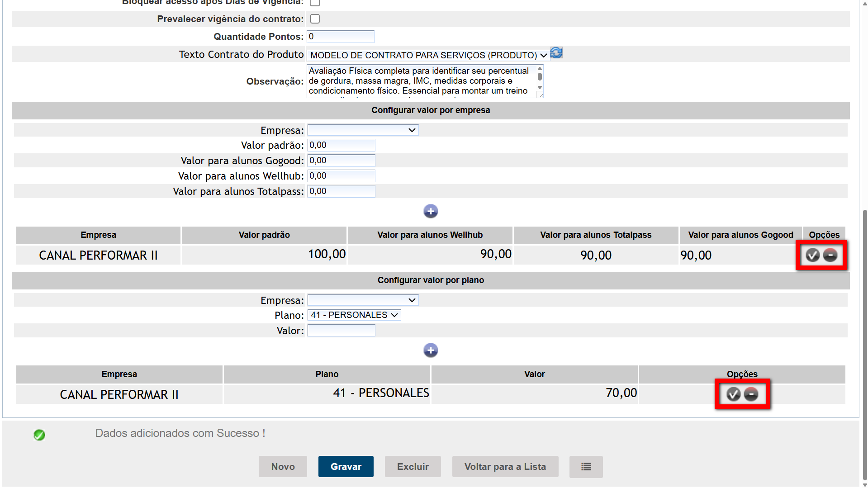Edit CANAL PERFORMAR II company value row
Screen dimensions: 868x488
click(x=812, y=256)
